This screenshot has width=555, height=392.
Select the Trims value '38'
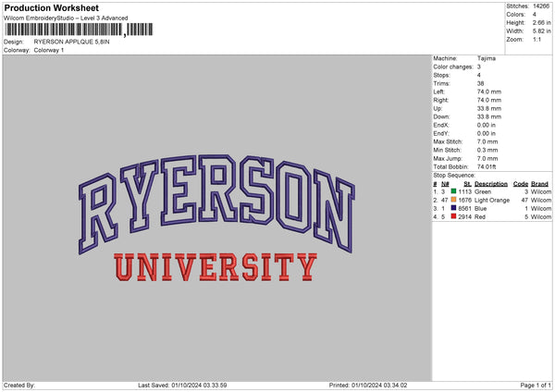(x=480, y=83)
